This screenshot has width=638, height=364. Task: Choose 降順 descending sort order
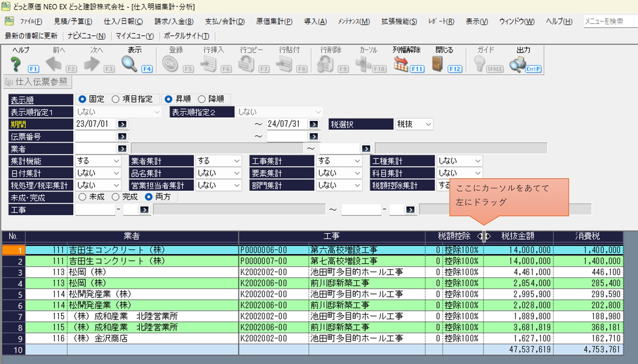pos(202,99)
